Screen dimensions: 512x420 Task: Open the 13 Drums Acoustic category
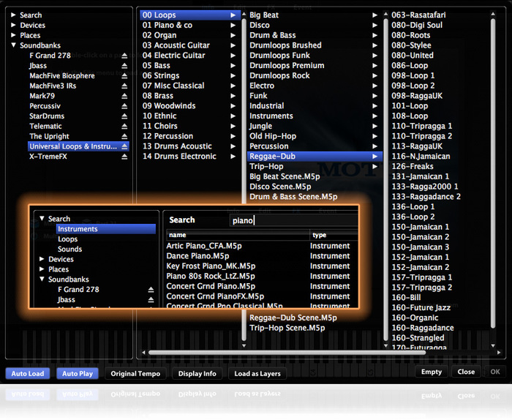click(190, 146)
